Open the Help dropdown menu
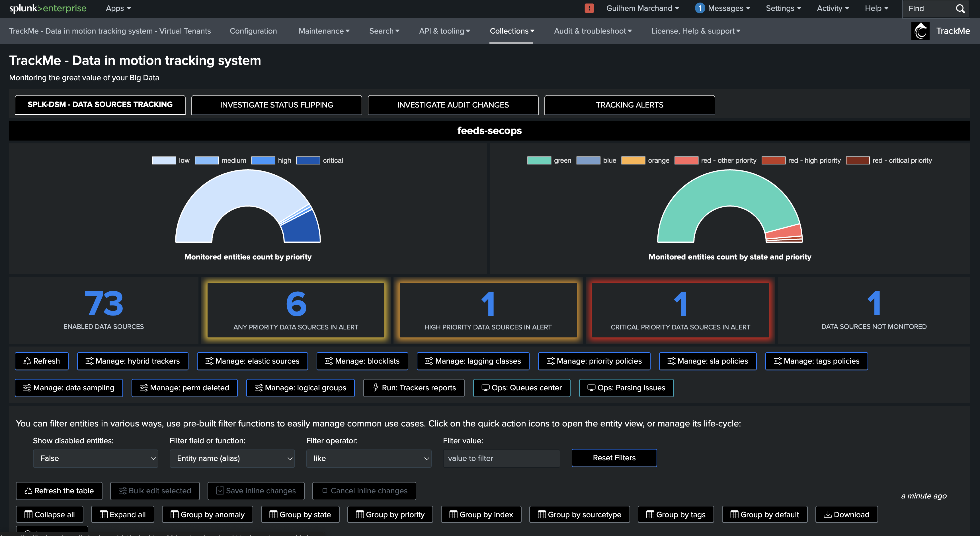This screenshot has height=536, width=980. coord(877,8)
